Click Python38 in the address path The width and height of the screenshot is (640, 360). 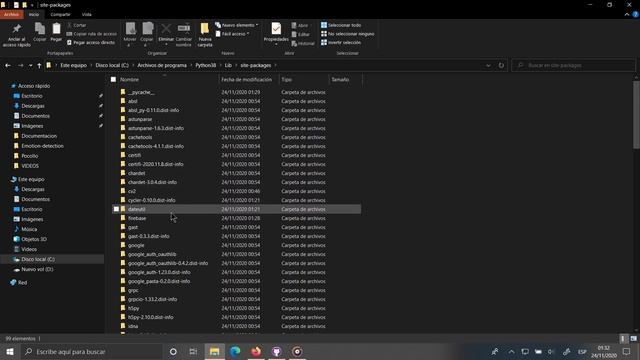point(205,65)
